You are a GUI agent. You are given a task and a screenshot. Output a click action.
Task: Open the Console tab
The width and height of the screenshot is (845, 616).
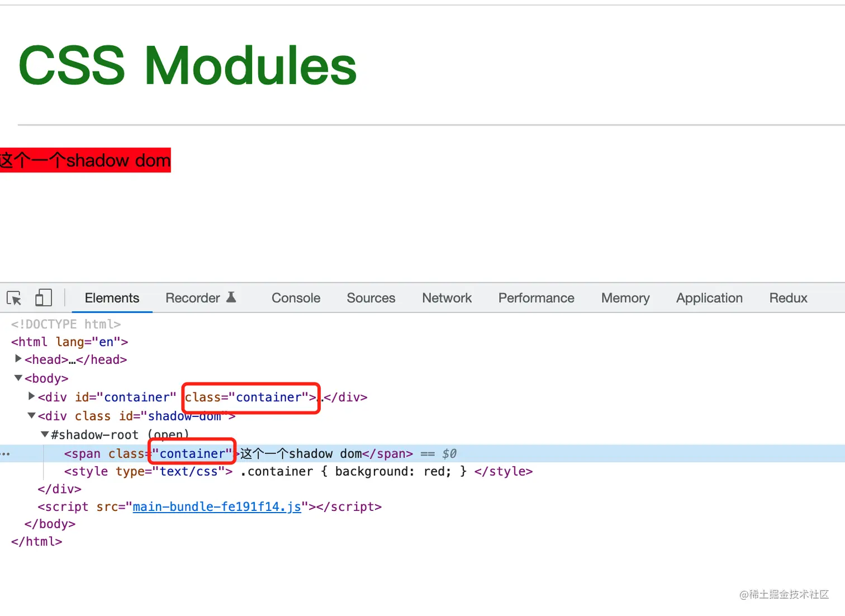[296, 298]
